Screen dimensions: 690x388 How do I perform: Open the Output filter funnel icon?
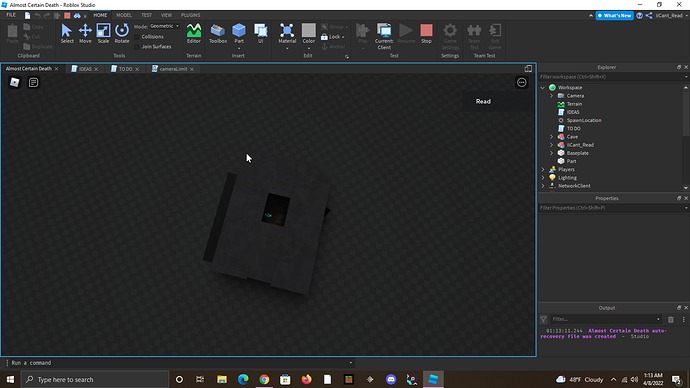[543, 319]
